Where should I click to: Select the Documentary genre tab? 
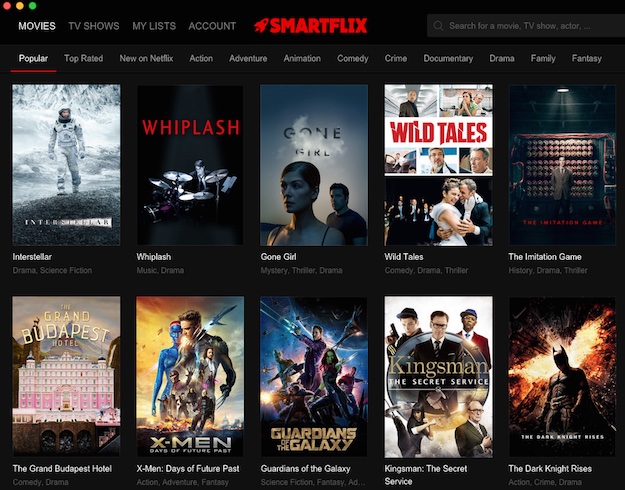click(x=448, y=59)
